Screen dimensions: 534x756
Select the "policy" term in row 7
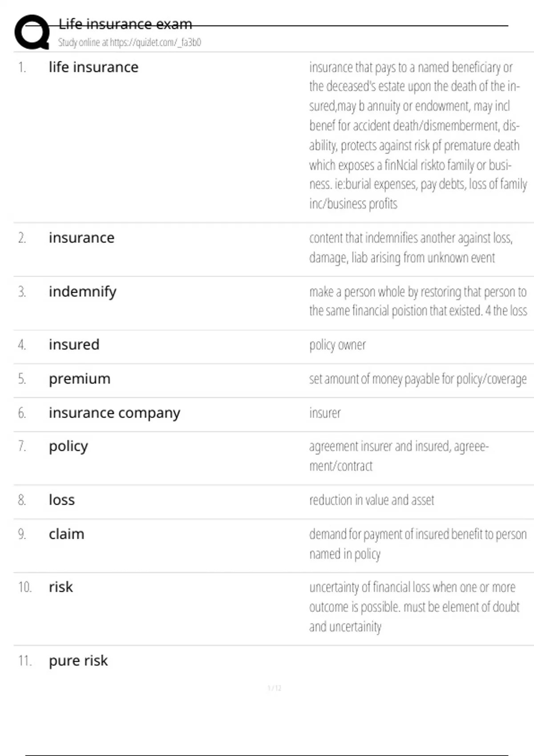point(68,446)
